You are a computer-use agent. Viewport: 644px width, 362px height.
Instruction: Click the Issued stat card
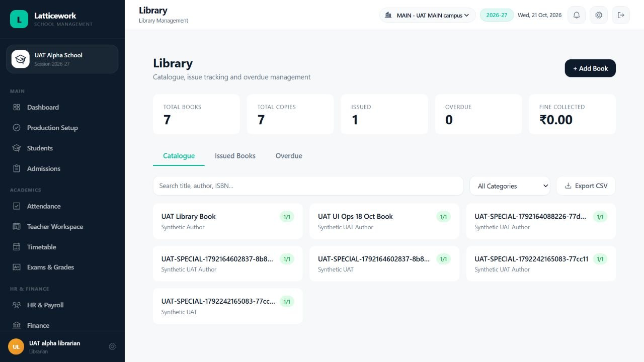[384, 114]
